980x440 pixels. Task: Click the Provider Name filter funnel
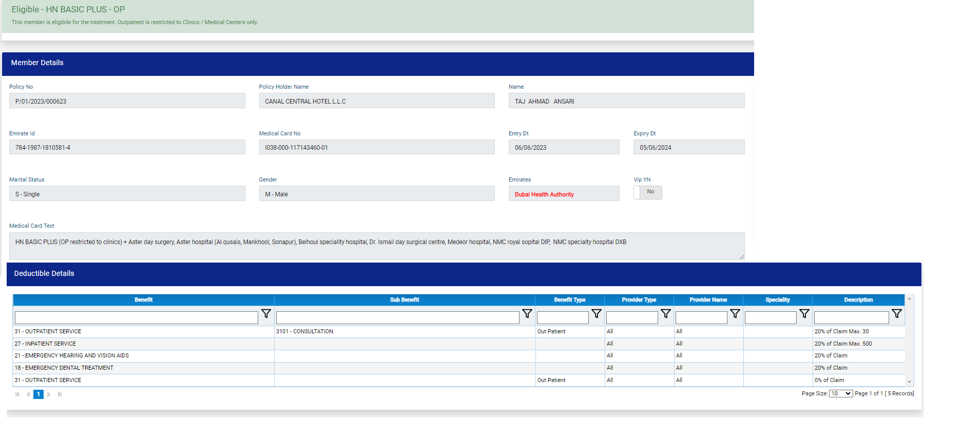[x=735, y=314]
